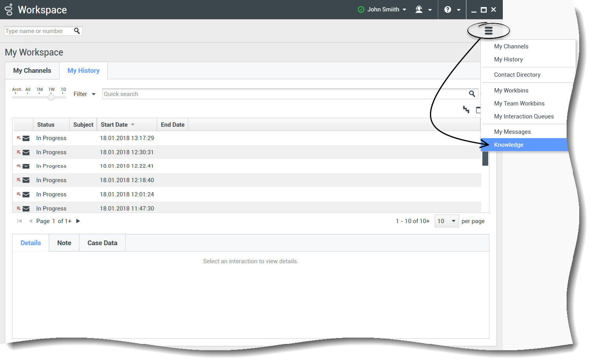This screenshot has width=593, height=364.
Task: Select My History in the menu
Action: click(527, 59)
